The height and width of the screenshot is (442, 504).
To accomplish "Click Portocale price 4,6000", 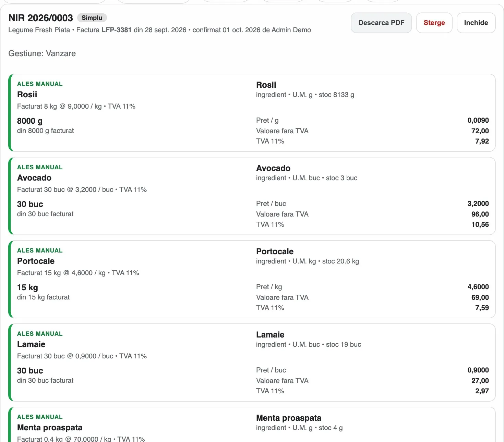I will click(478, 287).
